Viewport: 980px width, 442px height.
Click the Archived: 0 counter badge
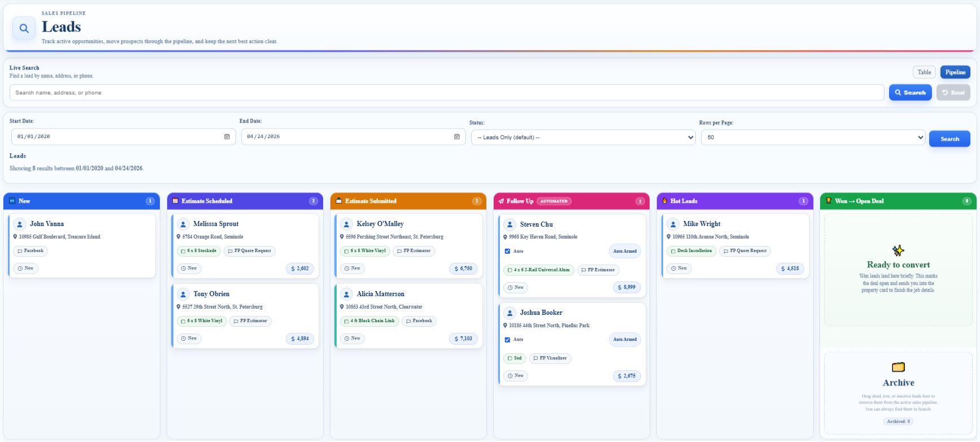(898, 421)
